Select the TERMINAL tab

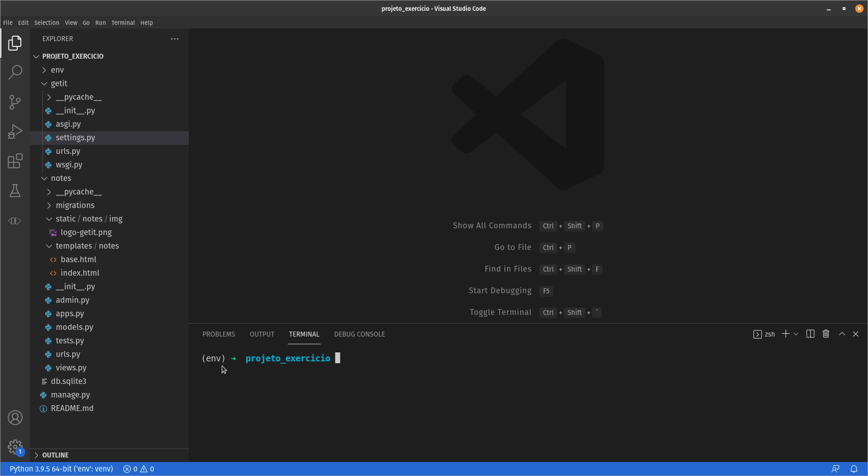(304, 334)
